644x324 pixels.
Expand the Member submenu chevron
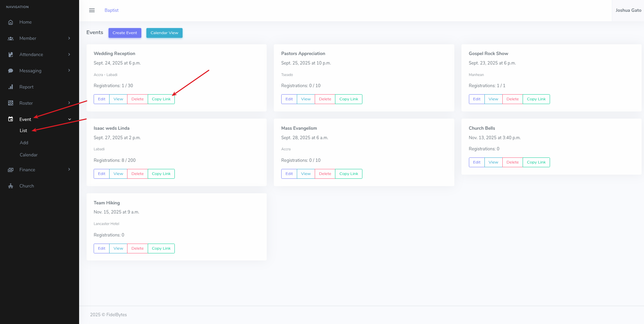click(x=69, y=39)
